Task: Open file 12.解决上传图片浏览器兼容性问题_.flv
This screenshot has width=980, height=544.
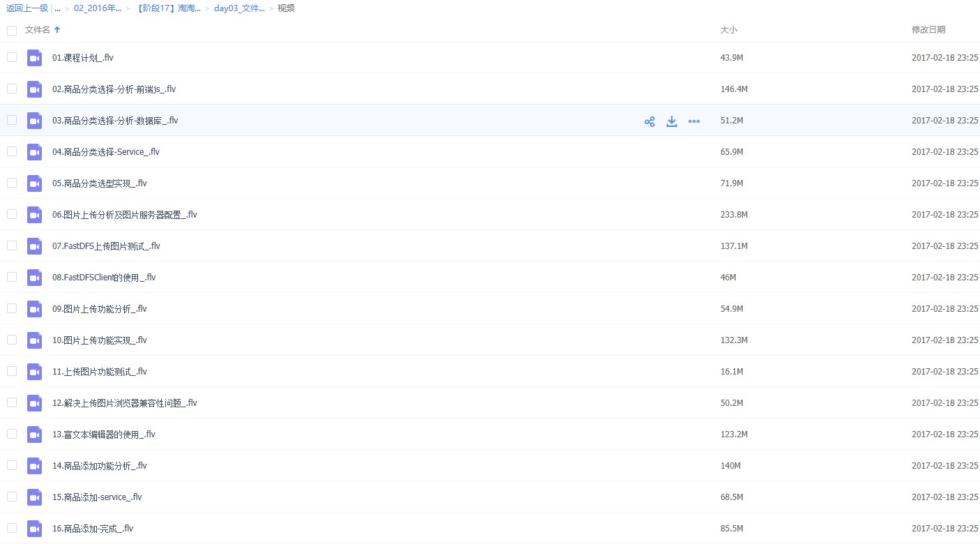Action: click(x=125, y=403)
